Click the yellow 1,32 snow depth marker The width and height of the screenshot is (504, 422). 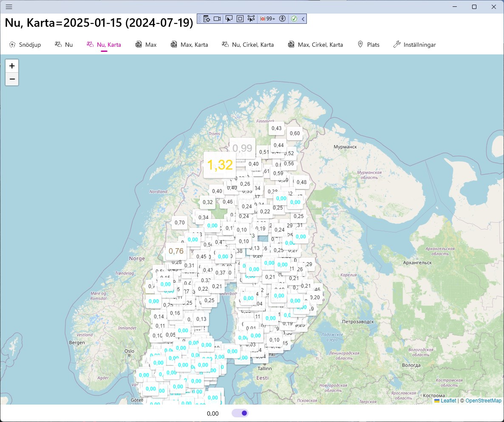click(220, 165)
